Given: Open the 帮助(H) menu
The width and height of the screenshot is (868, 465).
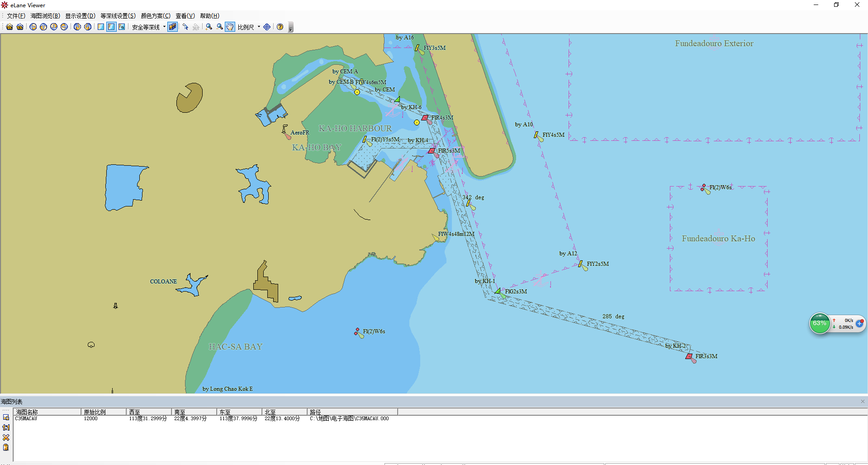Looking at the screenshot, I should [209, 16].
